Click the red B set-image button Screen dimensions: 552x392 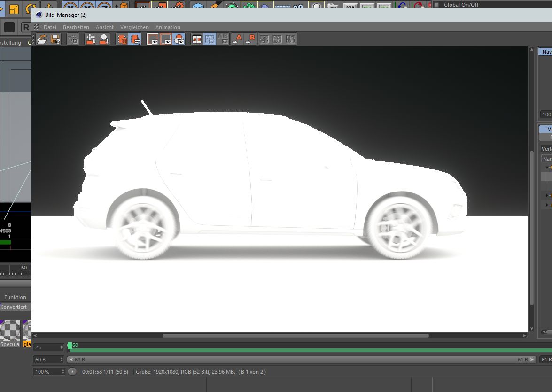coord(250,39)
